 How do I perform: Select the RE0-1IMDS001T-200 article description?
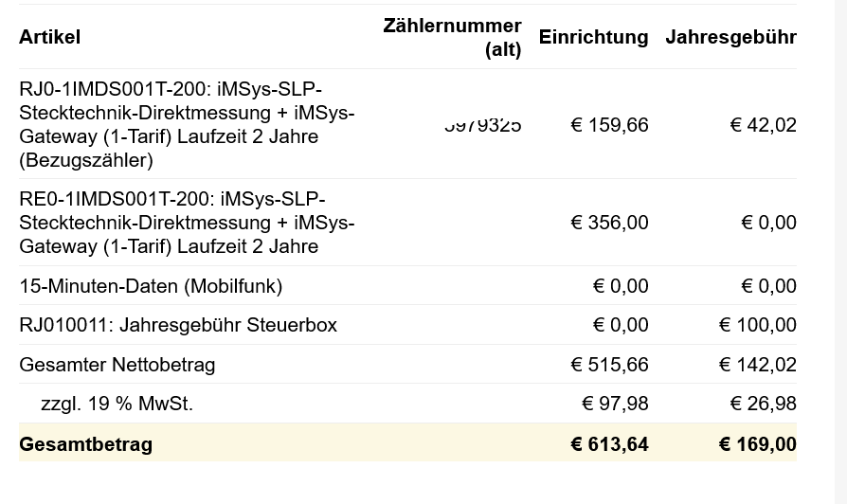[x=187, y=223]
